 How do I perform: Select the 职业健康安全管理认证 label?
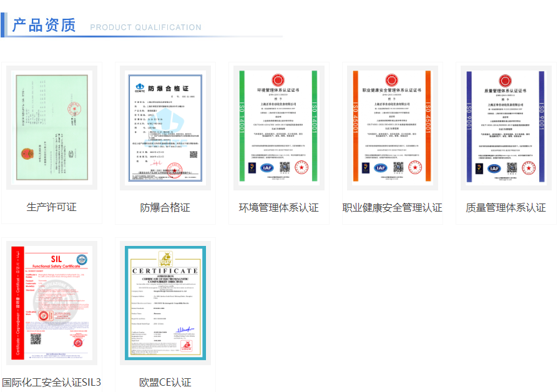[x=393, y=207]
